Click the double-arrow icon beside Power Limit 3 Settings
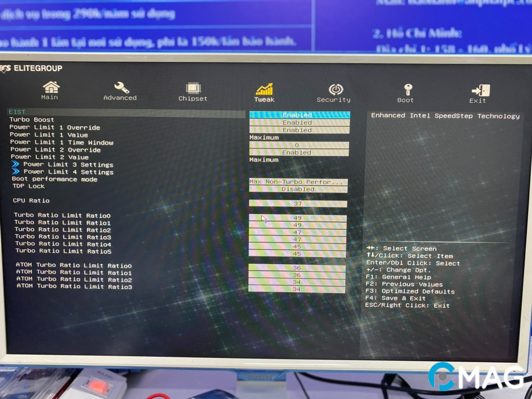Viewport: 532px width, 399px height. click(16, 164)
